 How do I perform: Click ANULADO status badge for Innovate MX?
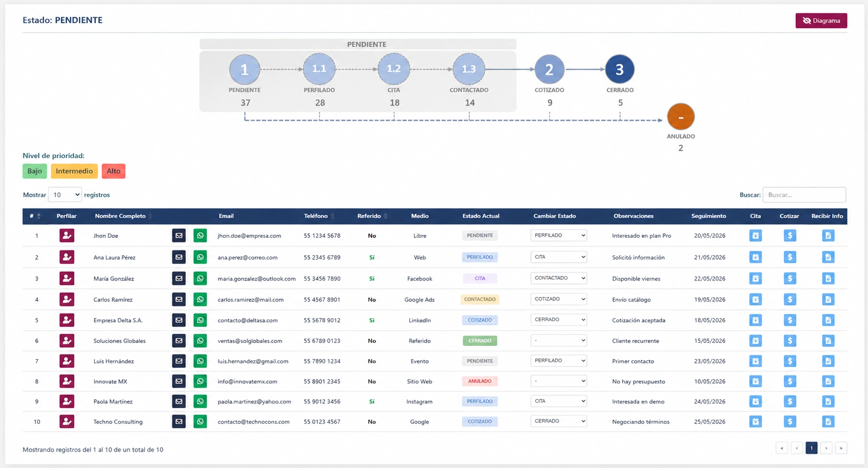480,381
